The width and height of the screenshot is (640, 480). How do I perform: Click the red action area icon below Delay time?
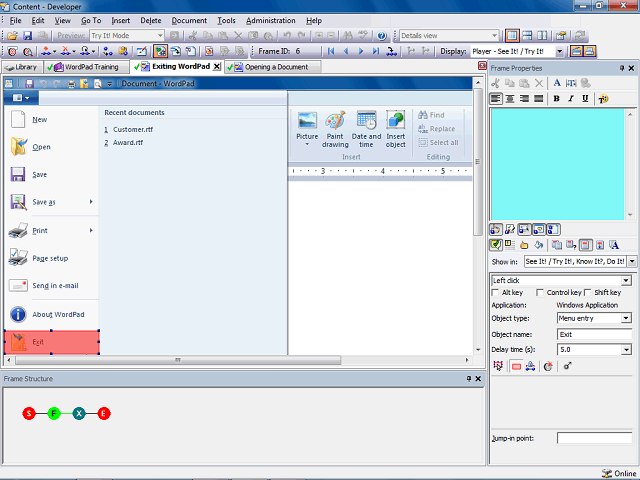[516, 366]
